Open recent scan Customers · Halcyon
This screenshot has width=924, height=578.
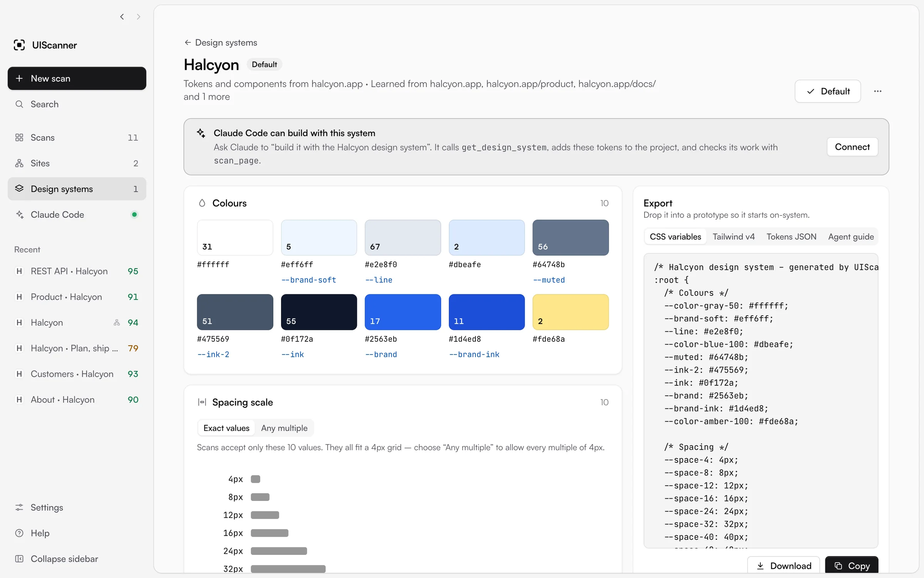coord(77,374)
